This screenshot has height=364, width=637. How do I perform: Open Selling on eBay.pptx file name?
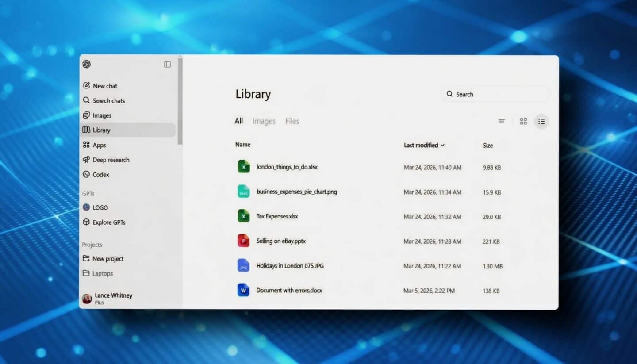[281, 241]
